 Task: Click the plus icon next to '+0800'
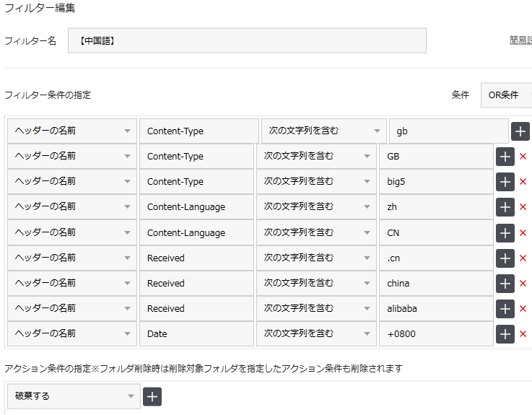click(x=505, y=334)
